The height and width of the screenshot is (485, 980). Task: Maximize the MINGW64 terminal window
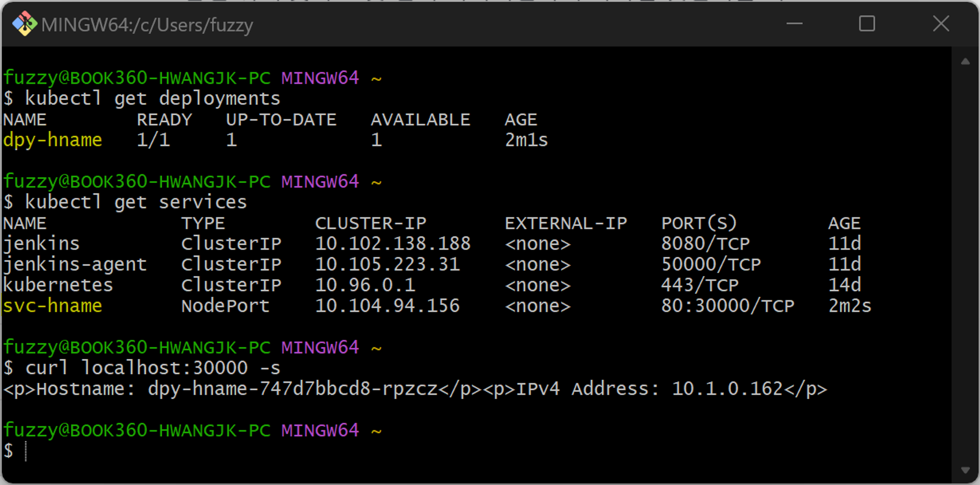click(867, 24)
